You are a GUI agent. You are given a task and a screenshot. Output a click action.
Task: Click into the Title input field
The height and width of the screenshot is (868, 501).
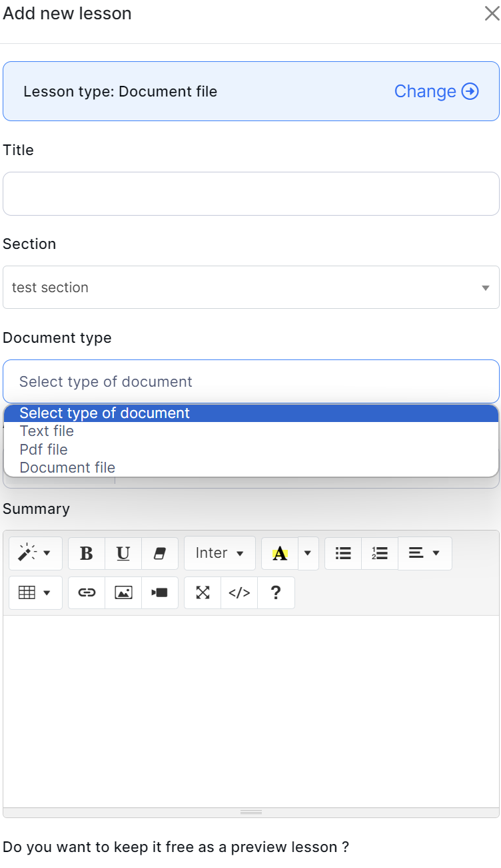pos(250,194)
